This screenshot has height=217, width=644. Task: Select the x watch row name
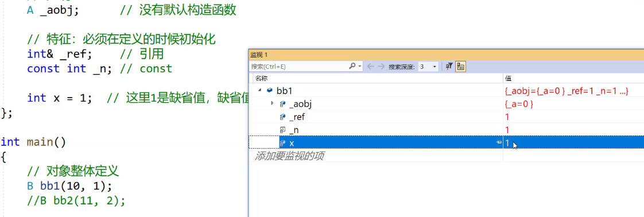click(292, 144)
